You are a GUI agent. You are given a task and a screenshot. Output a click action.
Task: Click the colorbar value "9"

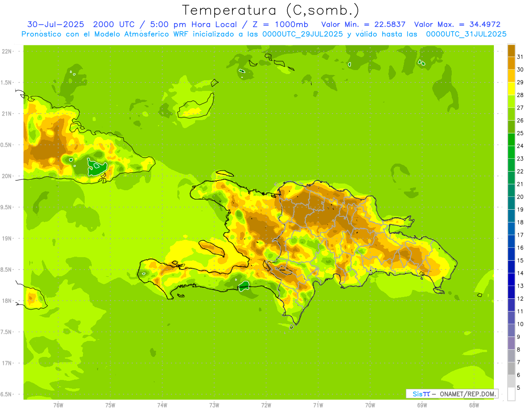click(x=518, y=337)
